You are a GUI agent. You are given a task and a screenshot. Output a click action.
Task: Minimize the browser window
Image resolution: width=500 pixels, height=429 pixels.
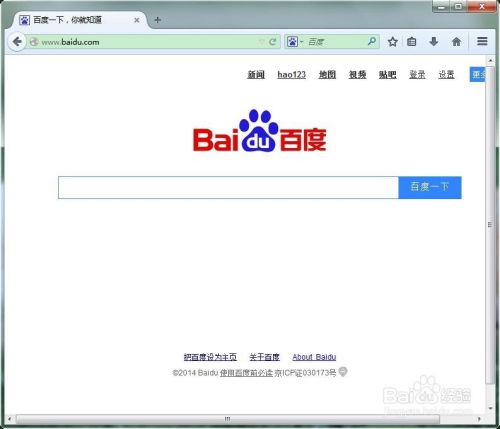pyautogui.click(x=441, y=6)
